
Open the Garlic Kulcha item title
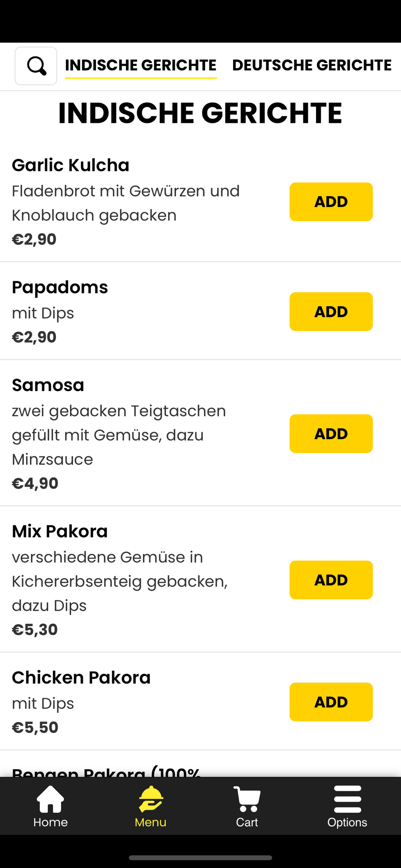(70, 165)
